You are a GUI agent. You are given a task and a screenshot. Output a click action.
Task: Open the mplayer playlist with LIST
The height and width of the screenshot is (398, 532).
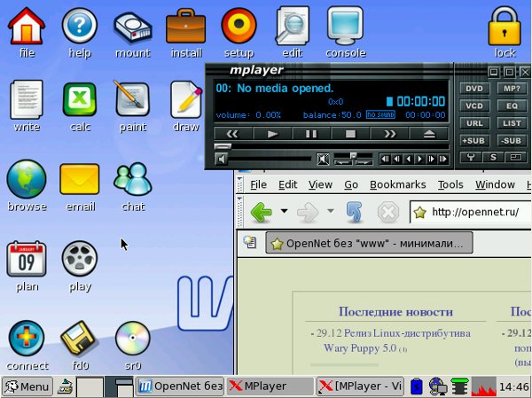512,123
